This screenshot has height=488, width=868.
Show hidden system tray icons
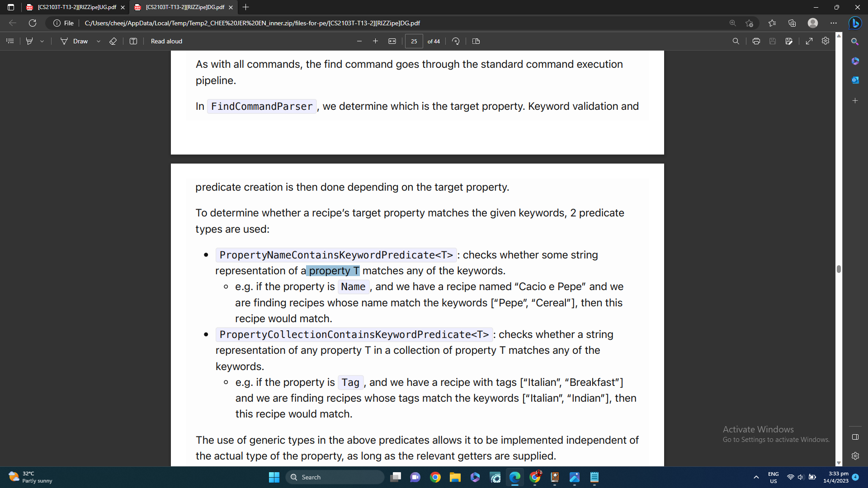coord(756,477)
